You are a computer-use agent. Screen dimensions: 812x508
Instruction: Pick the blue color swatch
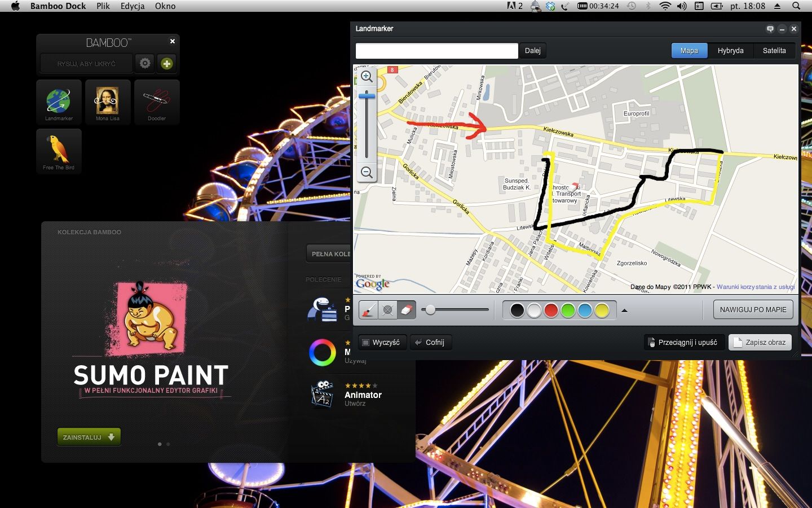click(x=585, y=310)
